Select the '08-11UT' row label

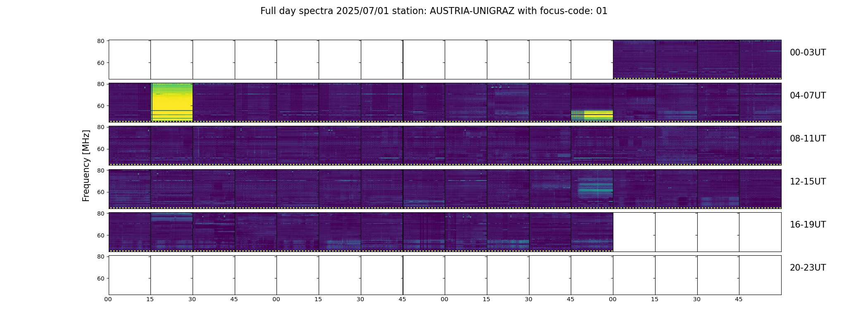[x=808, y=139]
